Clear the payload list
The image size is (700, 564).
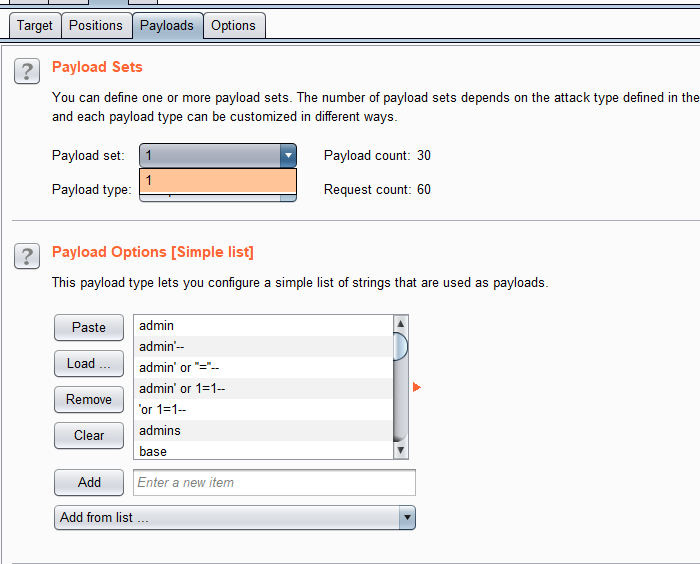pos(89,435)
